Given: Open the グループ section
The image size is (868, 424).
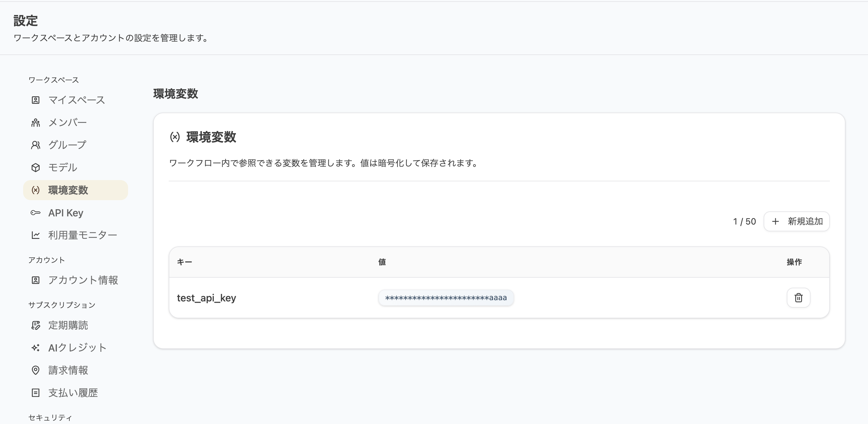Looking at the screenshot, I should pos(76,145).
